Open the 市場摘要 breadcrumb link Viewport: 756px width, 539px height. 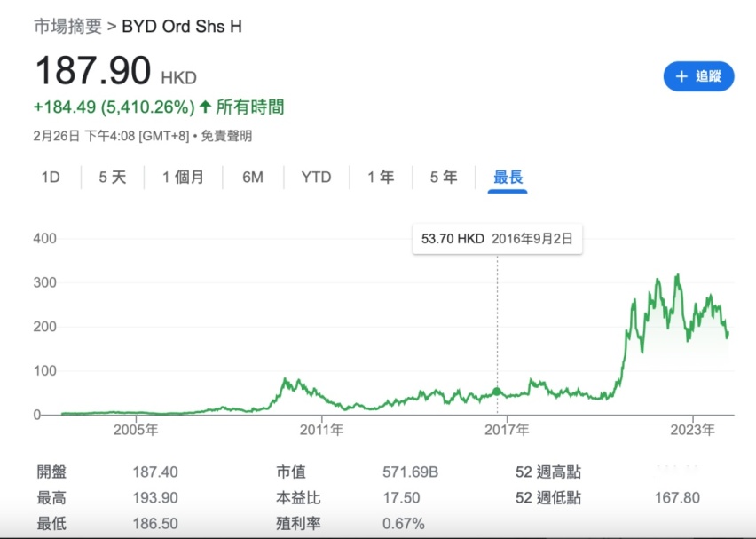[x=68, y=26]
